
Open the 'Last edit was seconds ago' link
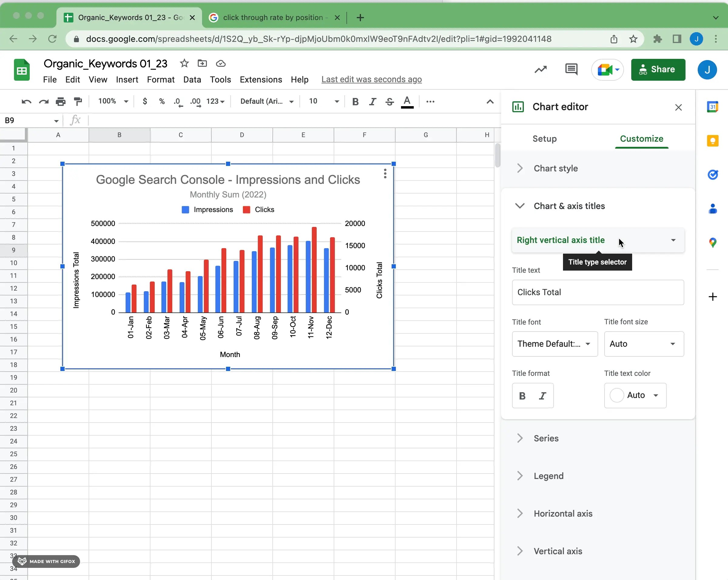(371, 79)
